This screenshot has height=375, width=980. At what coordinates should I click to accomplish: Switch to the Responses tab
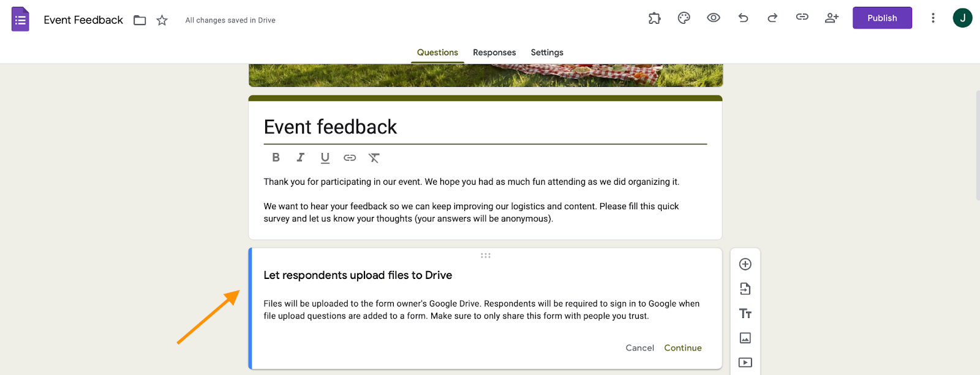[x=494, y=53]
